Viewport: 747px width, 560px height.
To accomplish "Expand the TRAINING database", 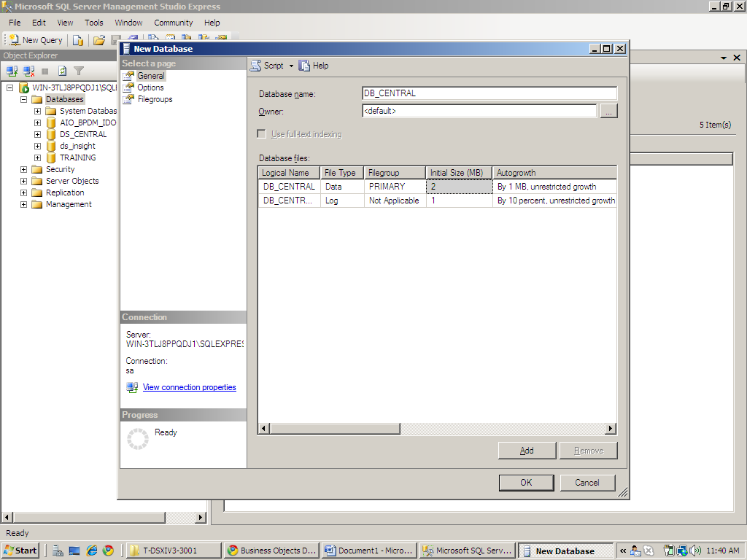I will (37, 157).
